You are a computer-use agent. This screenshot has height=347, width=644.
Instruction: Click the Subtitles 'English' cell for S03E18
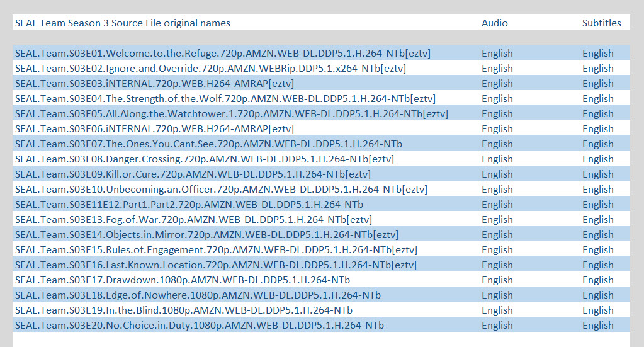597,295
